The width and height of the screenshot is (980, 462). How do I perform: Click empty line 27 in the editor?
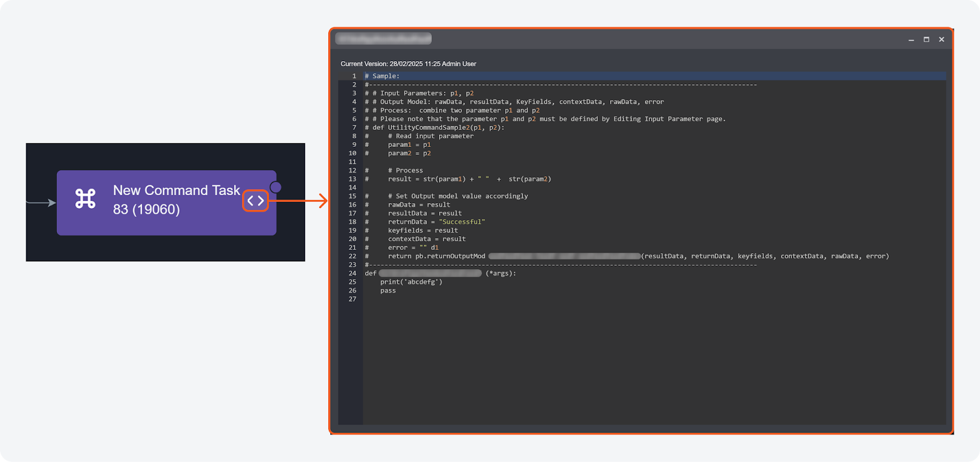490,299
